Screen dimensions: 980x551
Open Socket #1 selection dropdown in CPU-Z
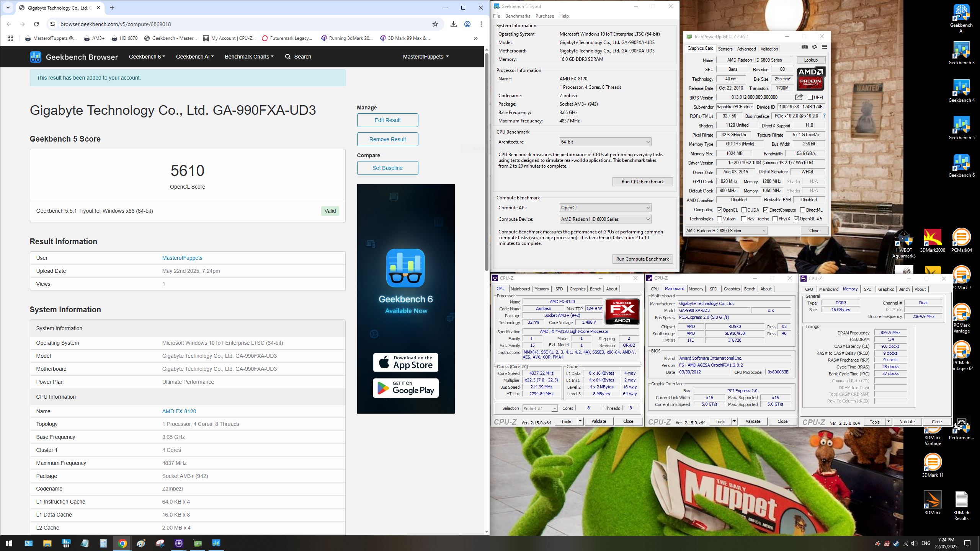point(540,409)
